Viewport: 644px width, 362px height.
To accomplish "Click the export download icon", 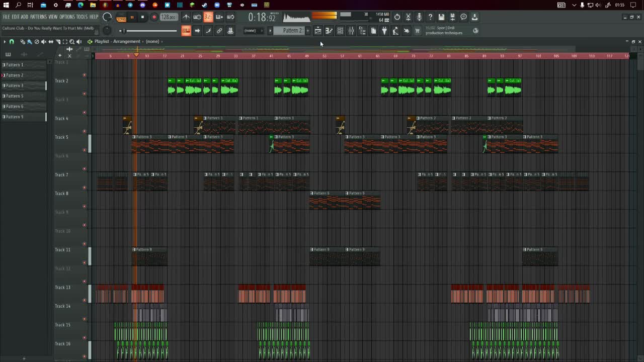I will 474,17.
